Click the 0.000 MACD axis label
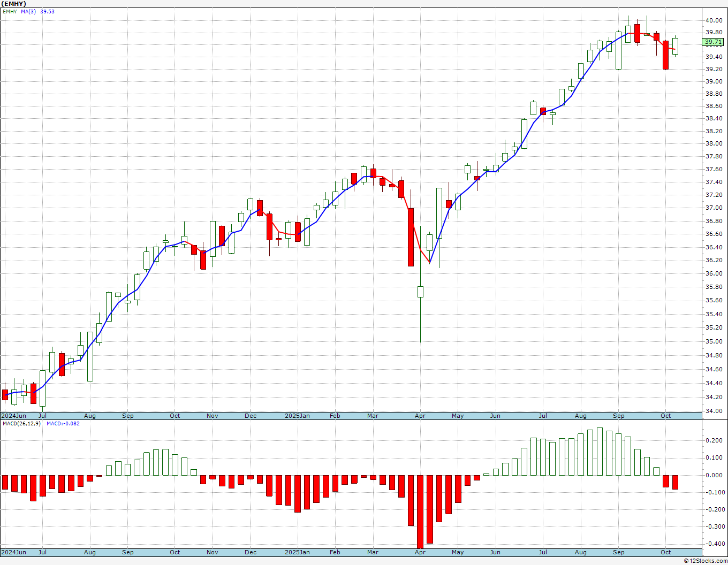 tap(714, 475)
